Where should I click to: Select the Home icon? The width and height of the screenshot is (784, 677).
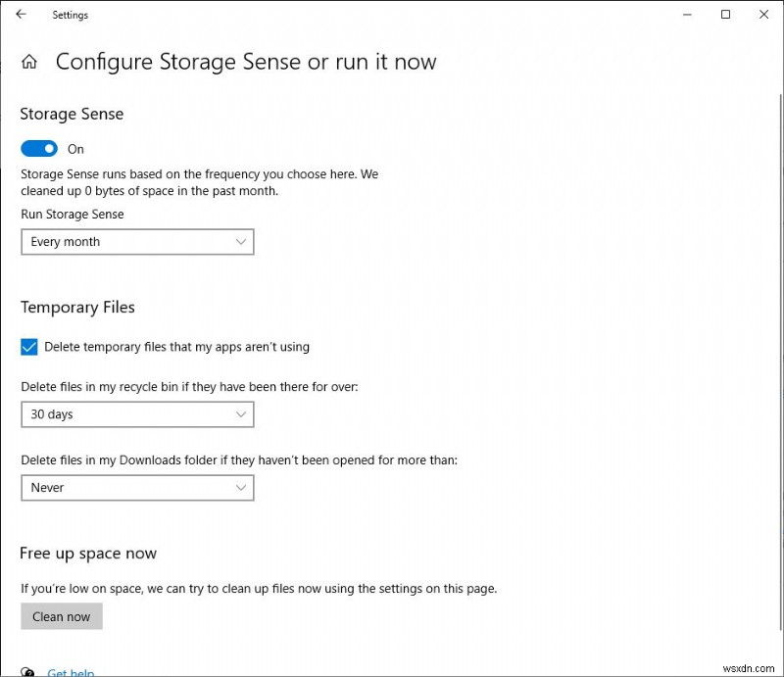(x=29, y=61)
